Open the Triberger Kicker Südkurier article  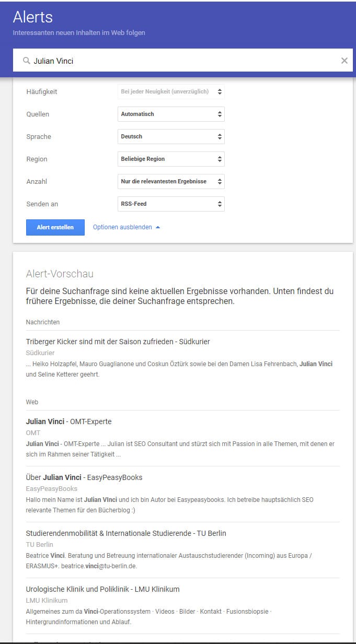pyautogui.click(x=118, y=342)
